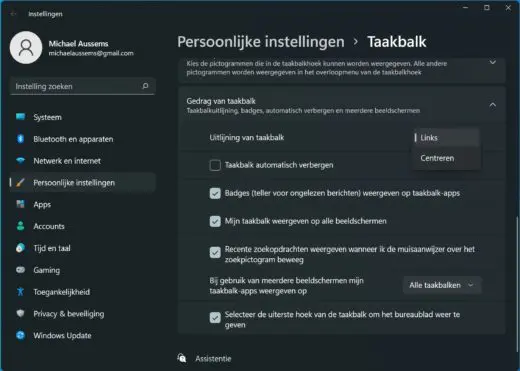Collapse the Gedrag van taakbalk section

click(493, 105)
